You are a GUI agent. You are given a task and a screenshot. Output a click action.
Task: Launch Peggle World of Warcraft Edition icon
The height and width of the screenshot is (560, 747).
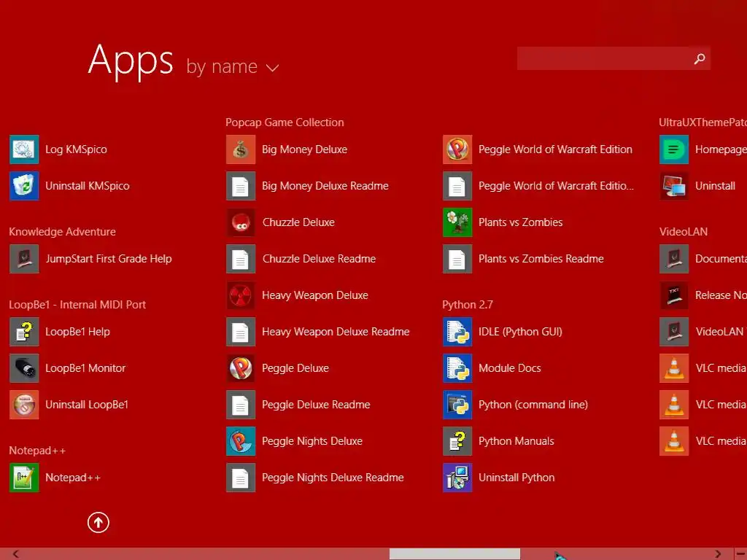pyautogui.click(x=457, y=149)
